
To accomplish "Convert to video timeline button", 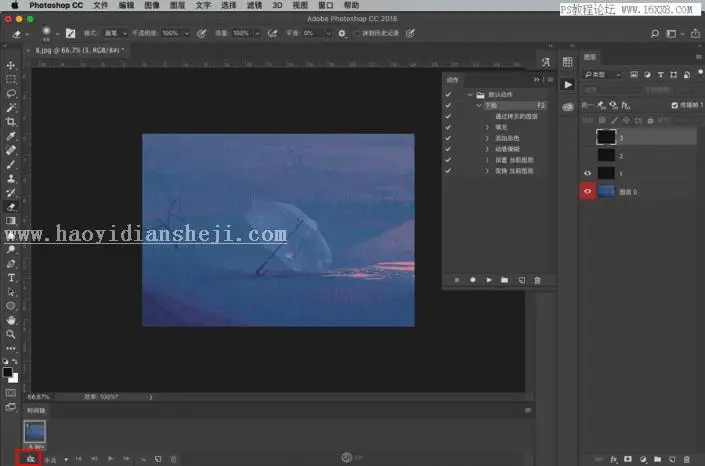I will [31, 459].
